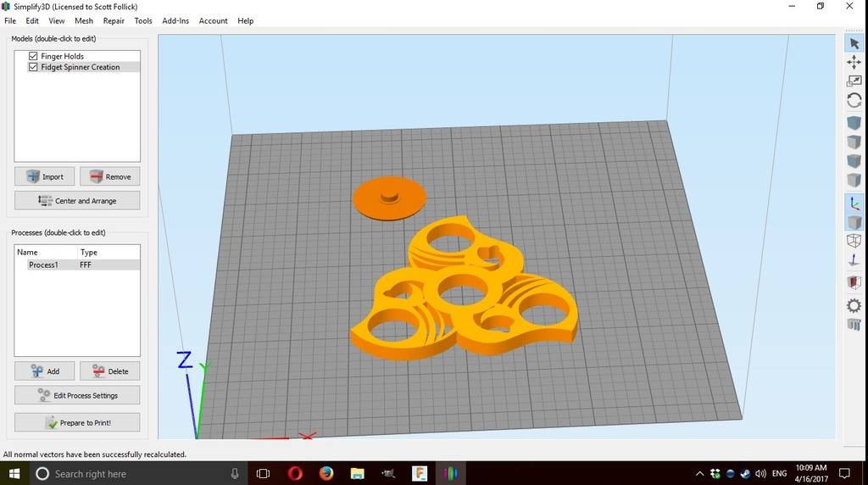Click Prepare to Print!
This screenshot has height=485, width=868.
point(77,422)
